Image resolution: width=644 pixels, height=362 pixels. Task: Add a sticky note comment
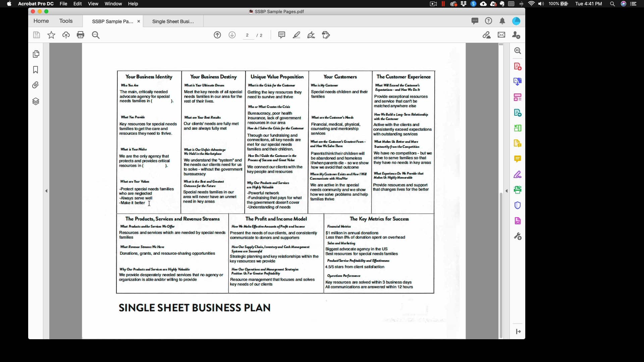coord(282,35)
